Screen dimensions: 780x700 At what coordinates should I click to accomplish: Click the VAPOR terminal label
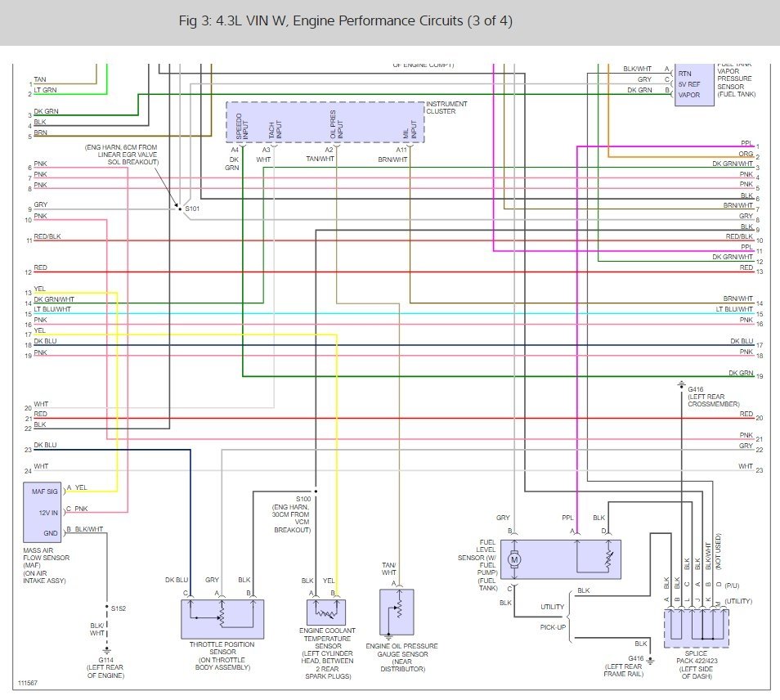point(689,95)
